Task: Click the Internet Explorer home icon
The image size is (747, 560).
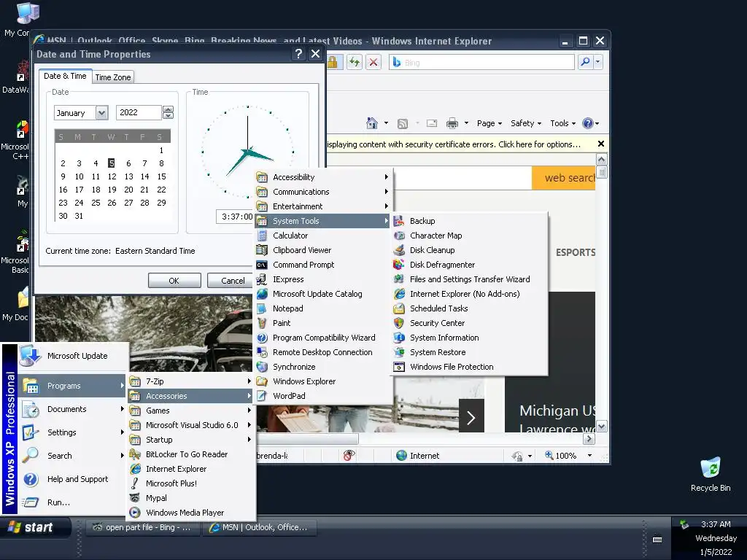Action: coord(371,123)
